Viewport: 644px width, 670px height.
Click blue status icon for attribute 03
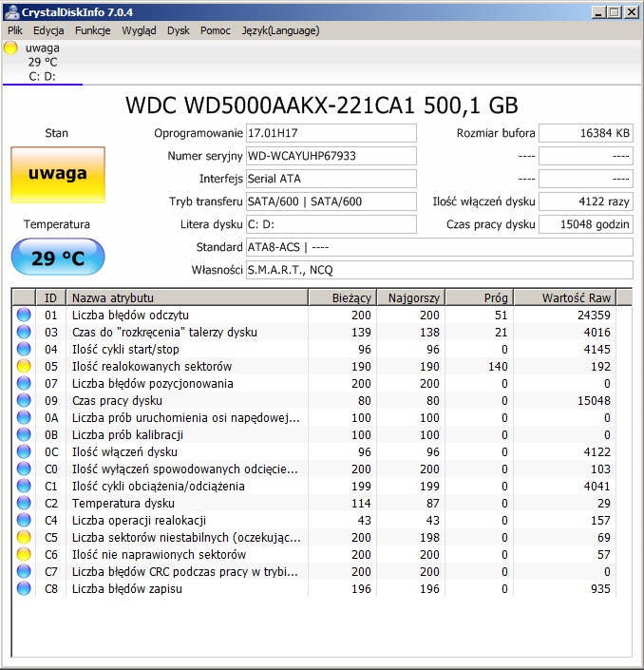(x=24, y=332)
